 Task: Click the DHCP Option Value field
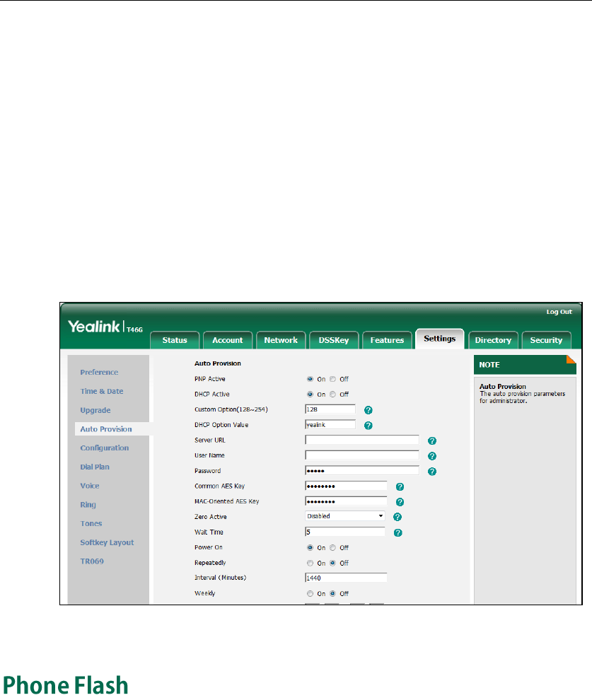[330, 424]
